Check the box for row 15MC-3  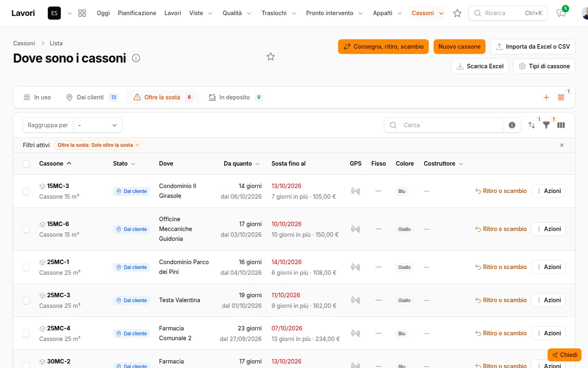26,191
